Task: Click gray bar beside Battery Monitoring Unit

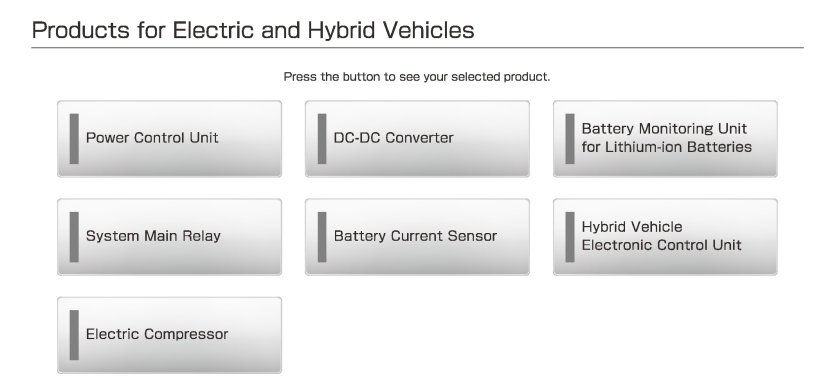Action: click(570, 138)
